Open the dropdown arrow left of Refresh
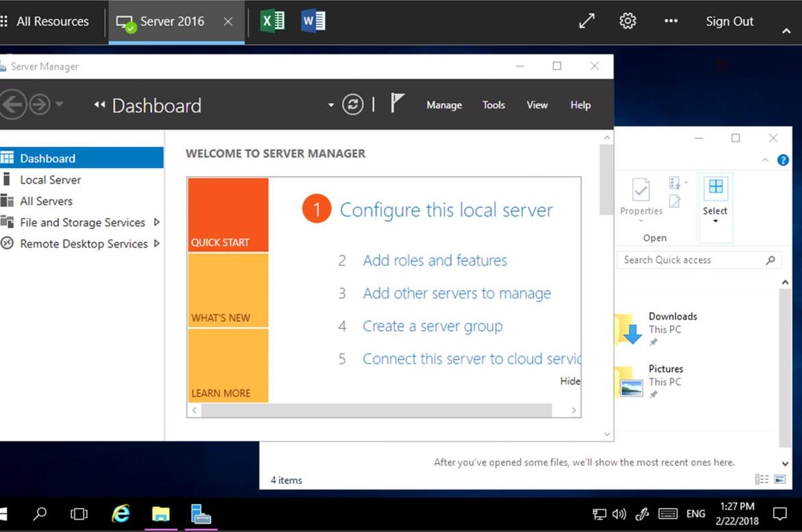The height and width of the screenshot is (532, 802). coord(331,105)
